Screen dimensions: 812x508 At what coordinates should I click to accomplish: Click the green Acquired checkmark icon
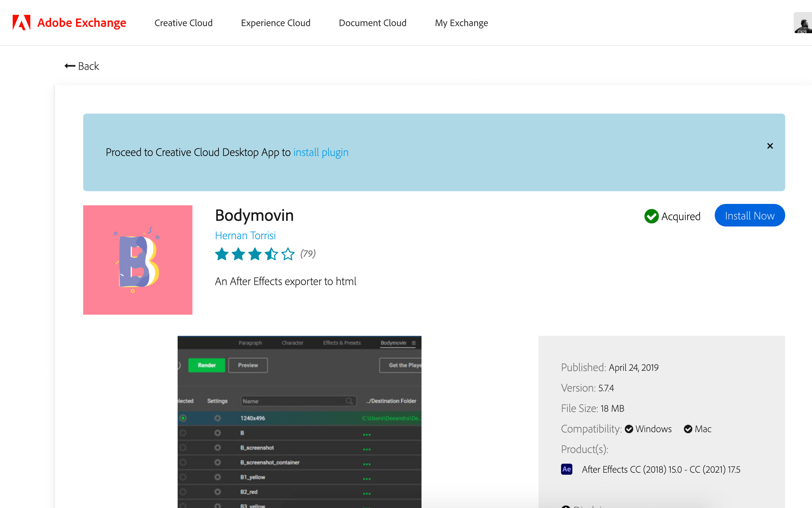(x=651, y=216)
